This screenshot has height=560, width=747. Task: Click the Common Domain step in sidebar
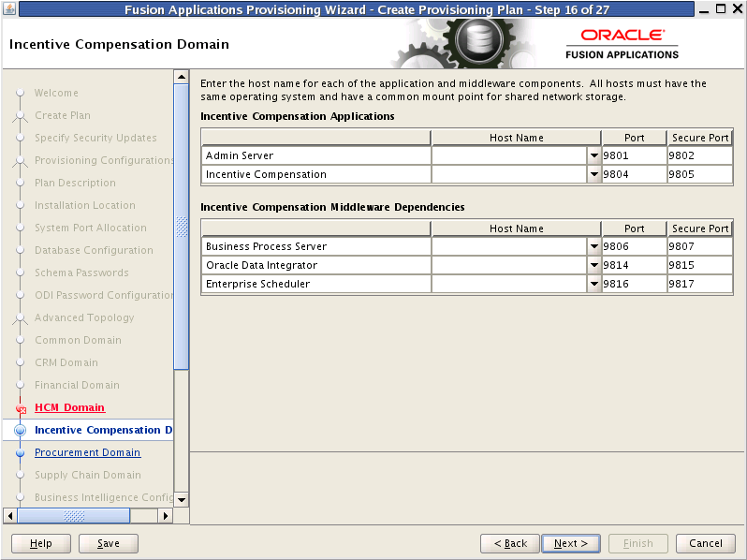[x=78, y=340]
